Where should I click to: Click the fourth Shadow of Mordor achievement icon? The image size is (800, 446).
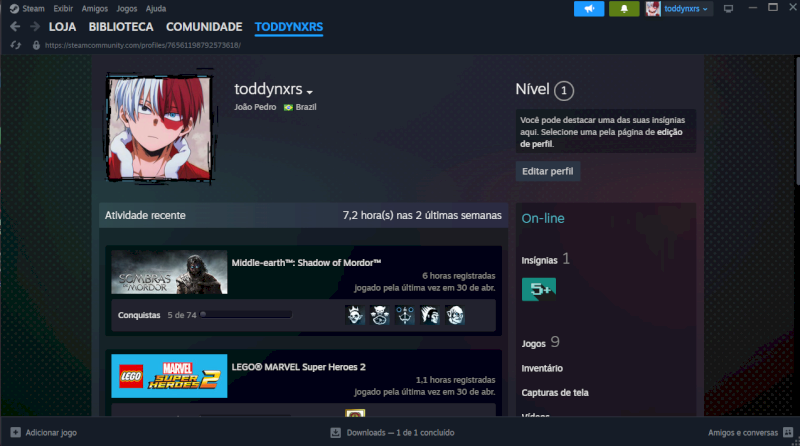[x=430, y=315]
